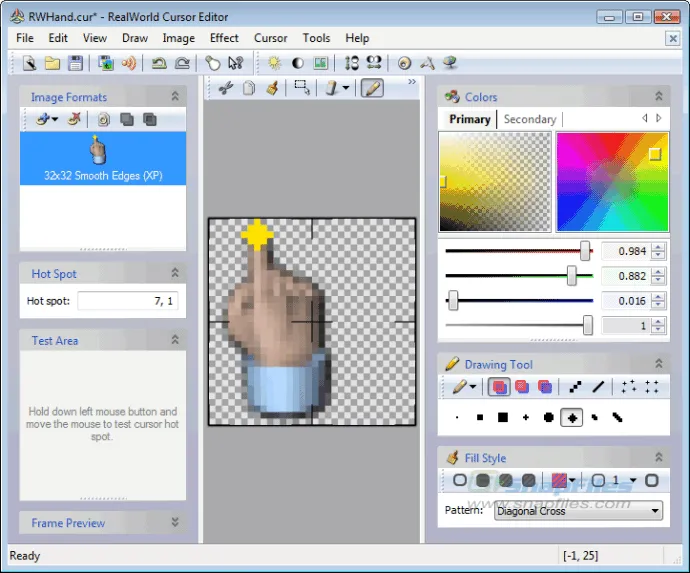Click the Hot spot coordinates field
690x573 pixels.
tap(128, 301)
